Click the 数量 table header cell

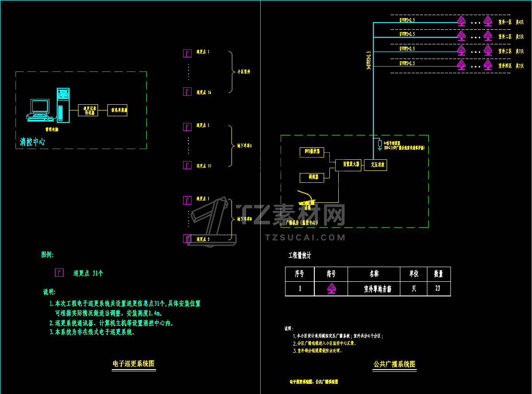(439, 274)
